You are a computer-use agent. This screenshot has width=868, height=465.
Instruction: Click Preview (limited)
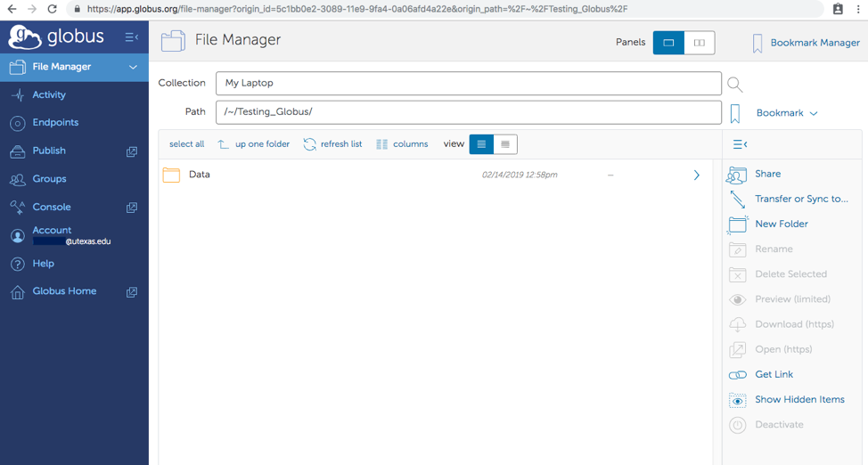point(793,299)
